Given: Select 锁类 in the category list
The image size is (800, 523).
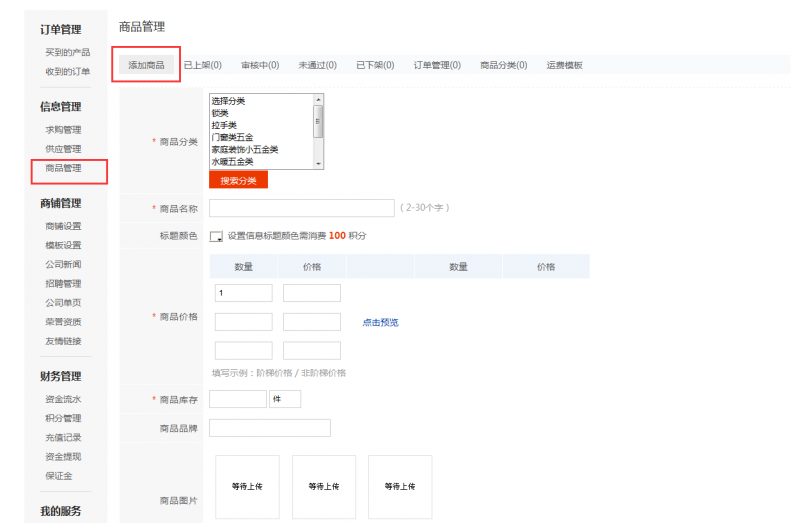Looking at the screenshot, I should [220, 113].
